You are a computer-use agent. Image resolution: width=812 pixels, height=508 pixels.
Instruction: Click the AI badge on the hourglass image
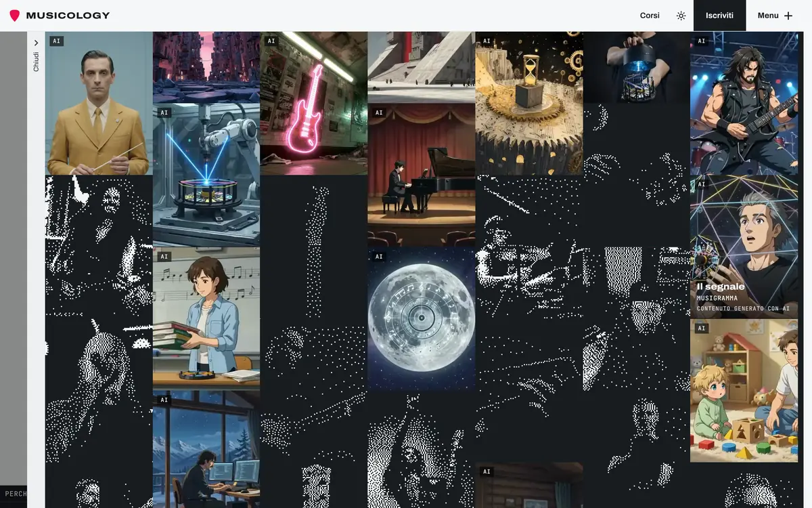[487, 41]
